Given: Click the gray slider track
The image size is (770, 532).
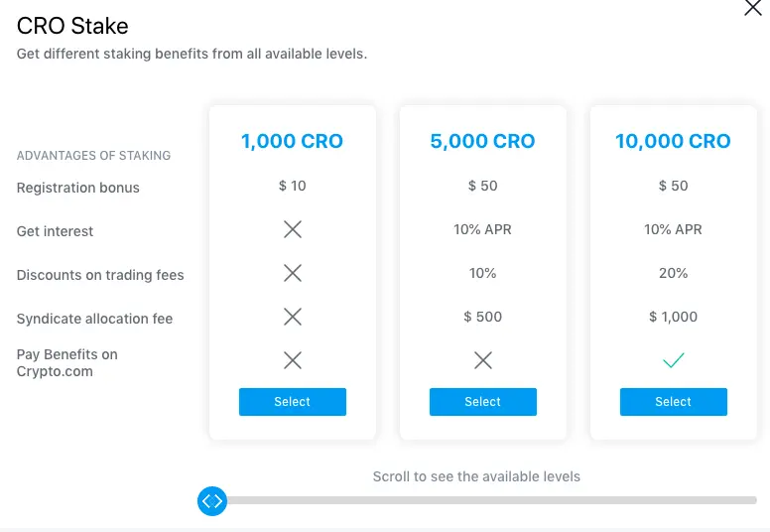Looking at the screenshot, I should click(x=491, y=500).
